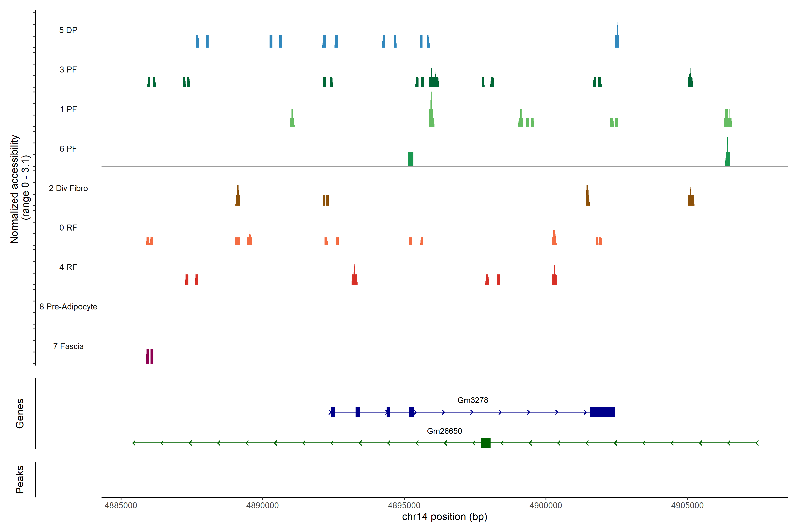
Task: Click the 2 Div Fibro track label
Action: (68, 188)
